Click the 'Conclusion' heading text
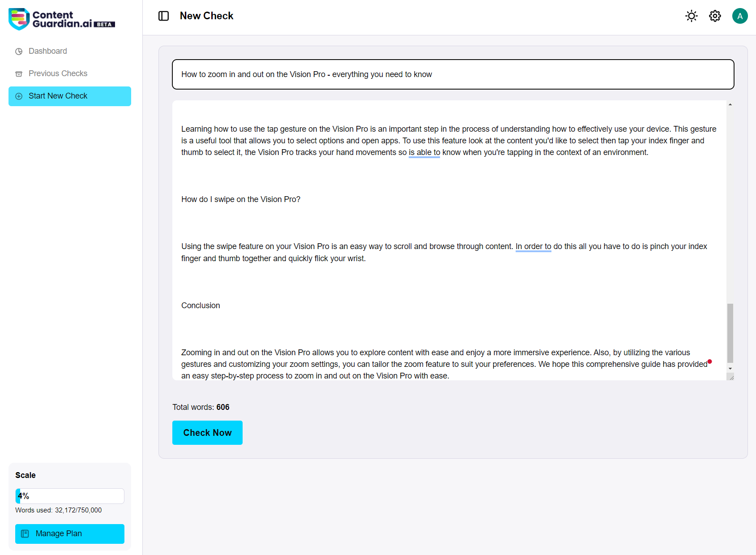 201,306
